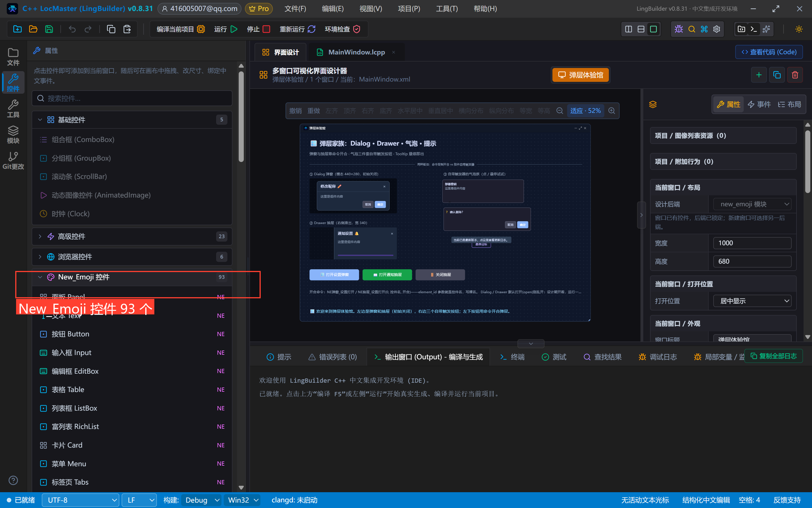This screenshot has width=812, height=508.
Task: Collapse the 基础控件 category
Action: (x=132, y=120)
